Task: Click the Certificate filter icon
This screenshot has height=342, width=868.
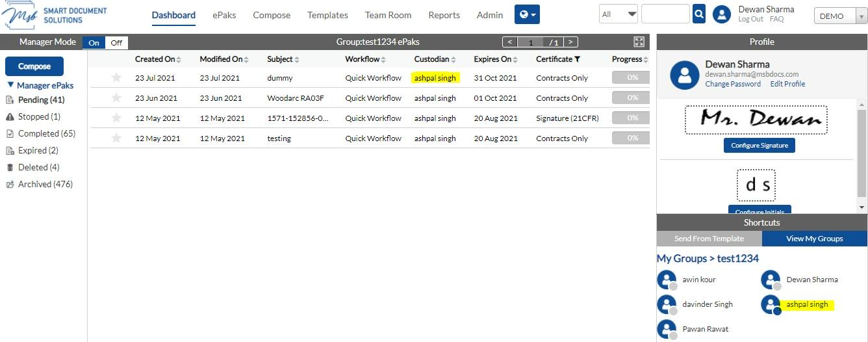Action: click(577, 59)
